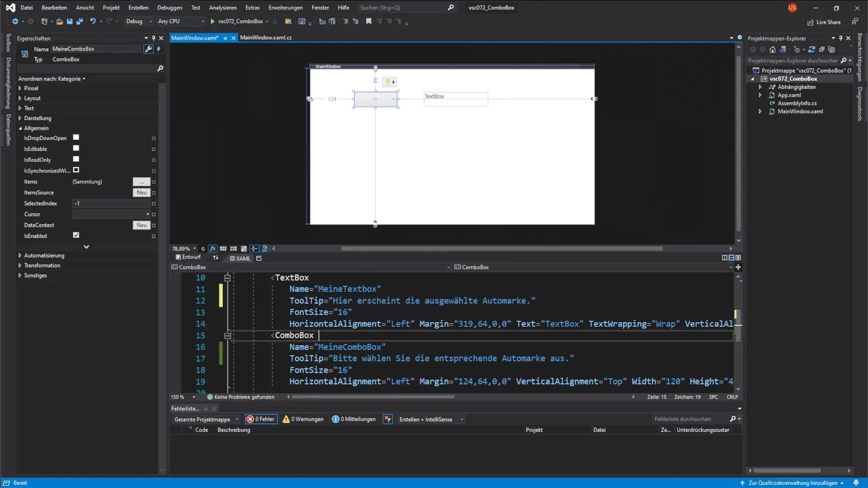Click the search icon in the properties search box

coord(160,68)
